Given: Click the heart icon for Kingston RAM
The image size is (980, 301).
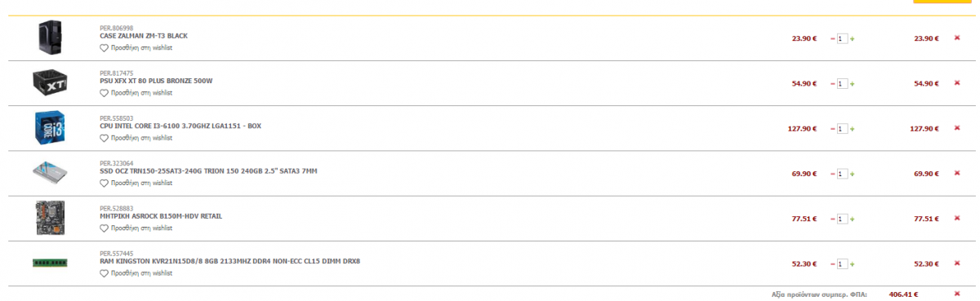Looking at the screenshot, I should (x=104, y=273).
